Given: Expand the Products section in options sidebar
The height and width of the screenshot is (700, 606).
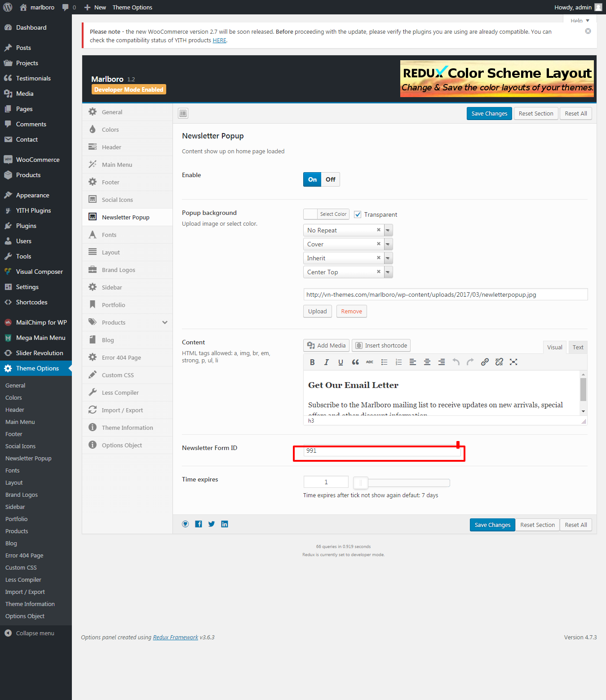Looking at the screenshot, I should pos(165,322).
